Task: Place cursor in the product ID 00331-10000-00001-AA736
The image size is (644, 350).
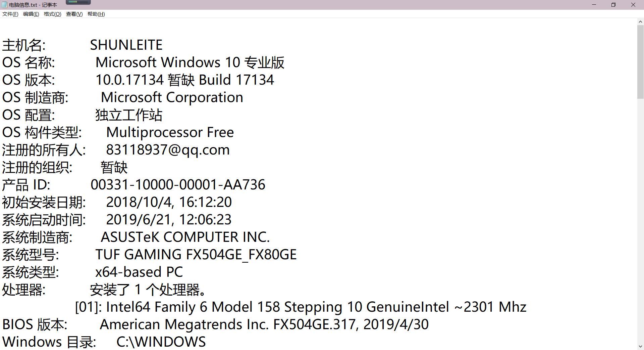Action: coord(178,185)
